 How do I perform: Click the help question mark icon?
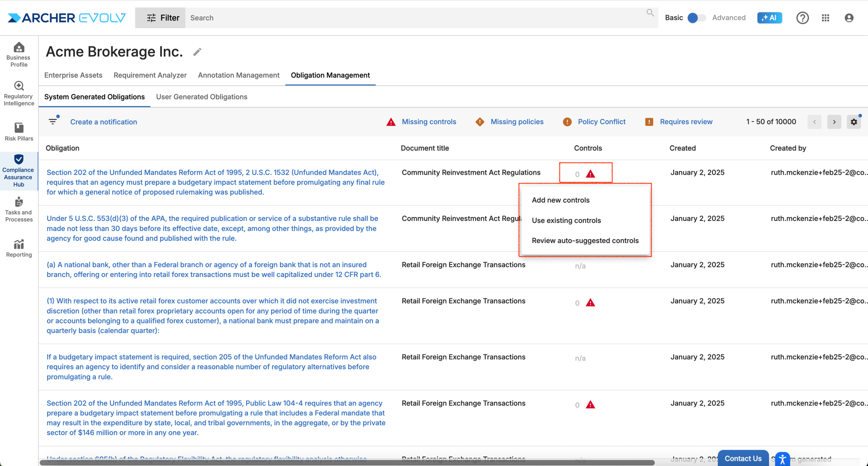802,18
